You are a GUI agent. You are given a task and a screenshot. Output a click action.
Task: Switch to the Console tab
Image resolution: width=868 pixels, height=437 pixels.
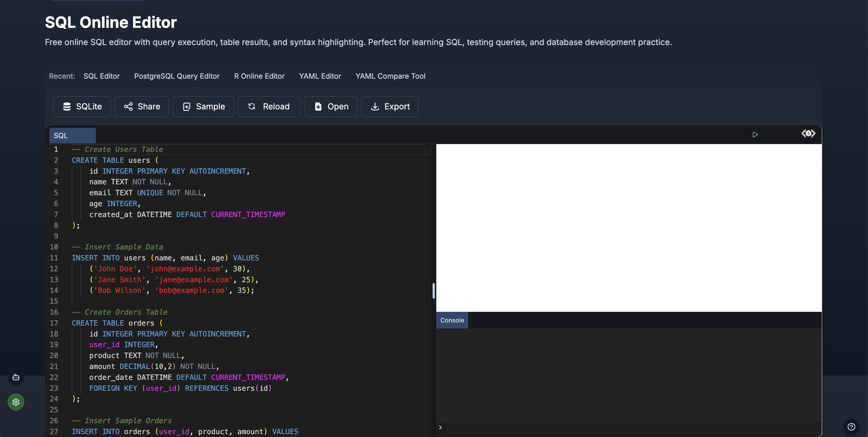452,320
